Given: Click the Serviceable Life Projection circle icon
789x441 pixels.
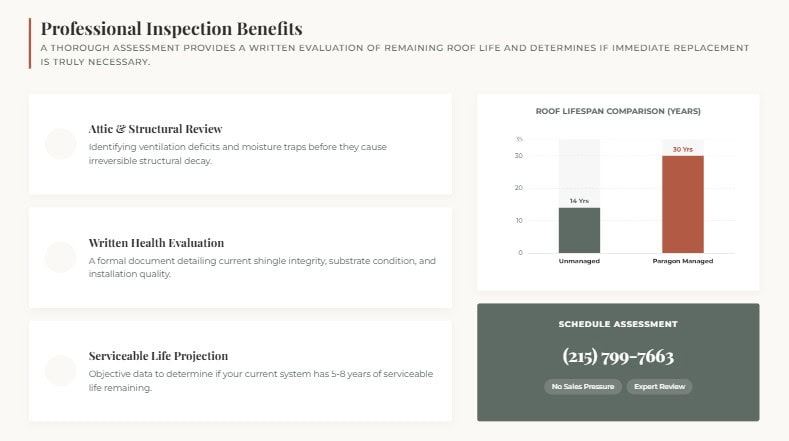Looking at the screenshot, I should 61,370.
